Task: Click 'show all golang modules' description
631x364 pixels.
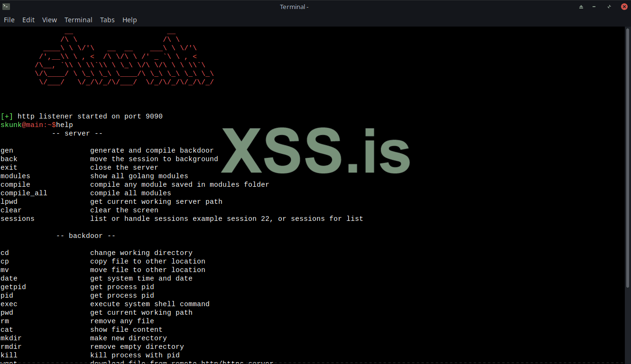Action: pos(139,176)
